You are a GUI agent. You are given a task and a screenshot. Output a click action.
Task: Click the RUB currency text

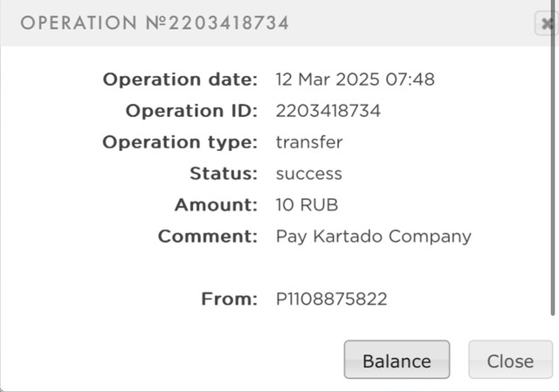point(320,205)
